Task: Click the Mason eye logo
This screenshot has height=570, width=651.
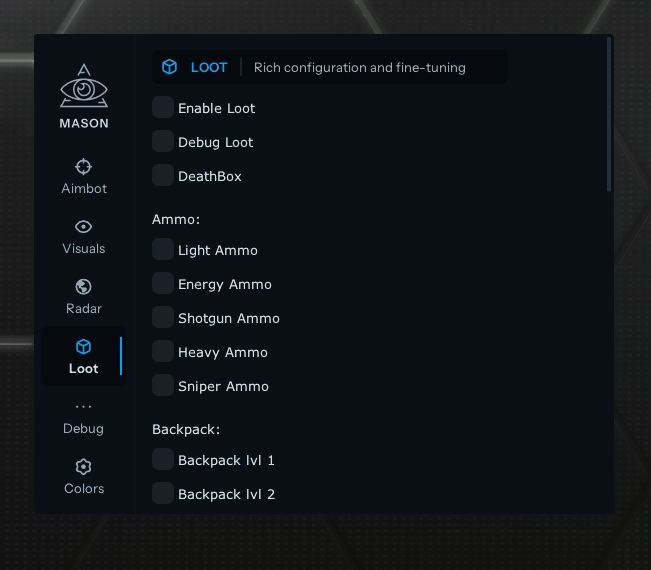Action: [84, 86]
